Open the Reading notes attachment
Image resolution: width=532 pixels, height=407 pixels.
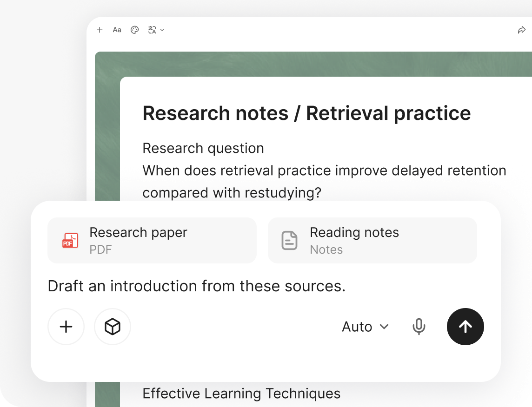point(372,240)
